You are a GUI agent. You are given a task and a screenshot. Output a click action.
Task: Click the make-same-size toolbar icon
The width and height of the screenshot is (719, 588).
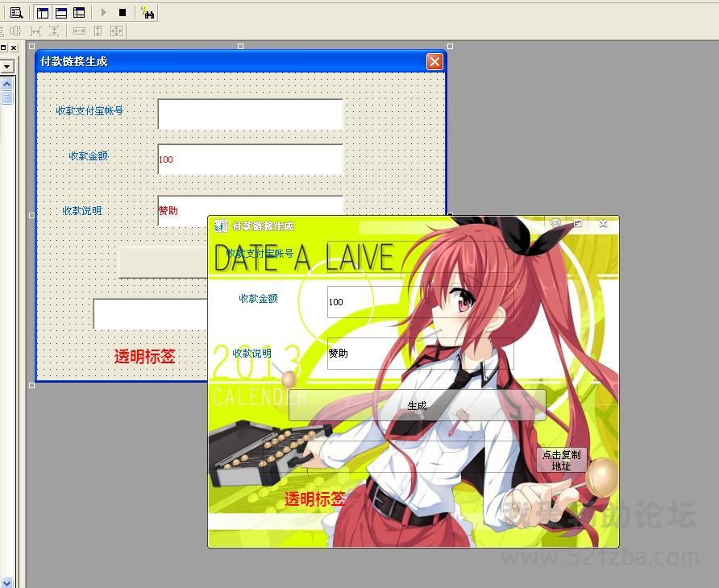(x=116, y=31)
